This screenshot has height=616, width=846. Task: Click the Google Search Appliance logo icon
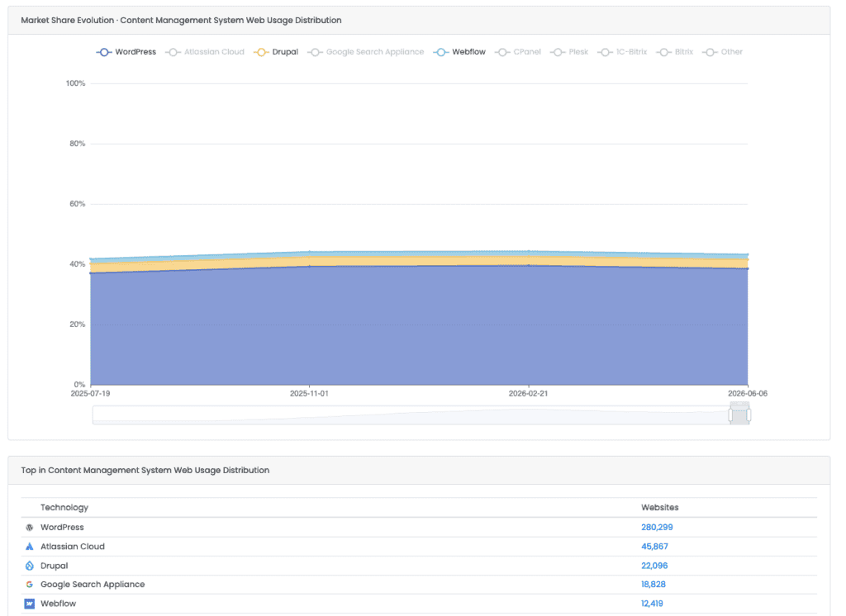click(30, 584)
